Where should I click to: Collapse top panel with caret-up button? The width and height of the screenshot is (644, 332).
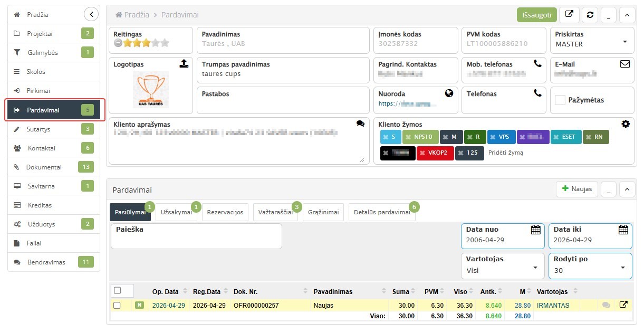click(x=627, y=15)
